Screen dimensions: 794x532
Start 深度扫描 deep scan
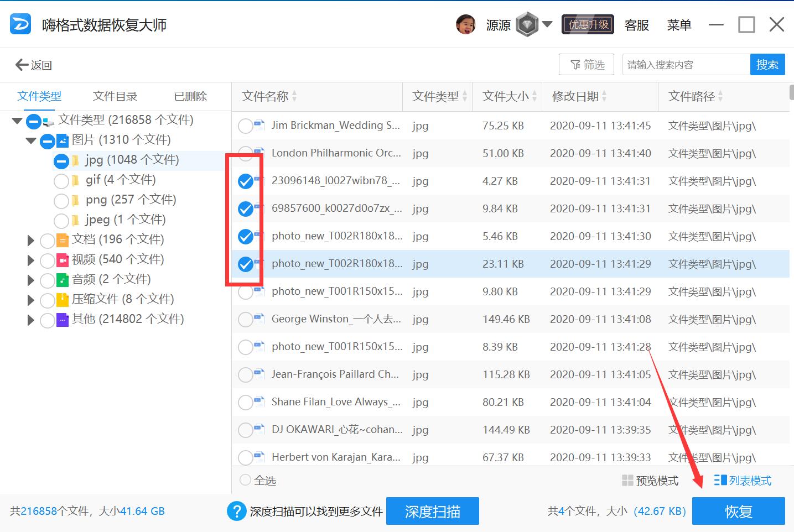tap(433, 511)
